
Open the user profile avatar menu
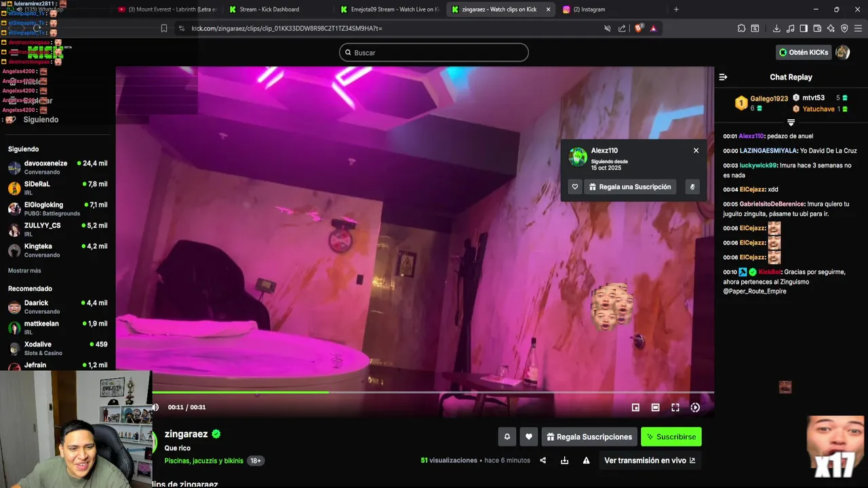click(842, 52)
